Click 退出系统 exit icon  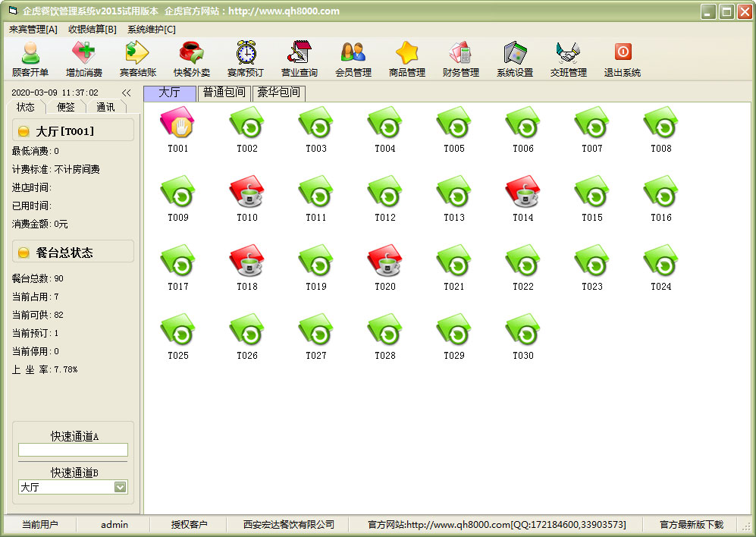pos(623,59)
